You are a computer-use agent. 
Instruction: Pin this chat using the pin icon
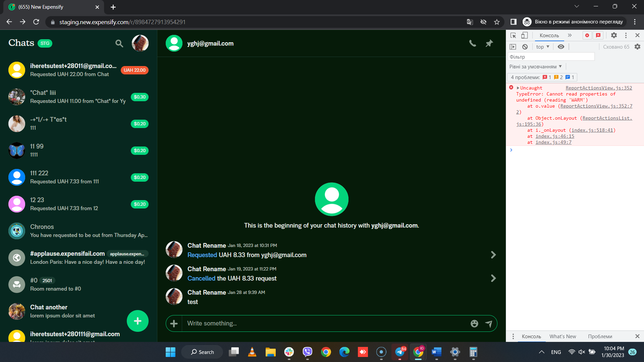pyautogui.click(x=489, y=43)
